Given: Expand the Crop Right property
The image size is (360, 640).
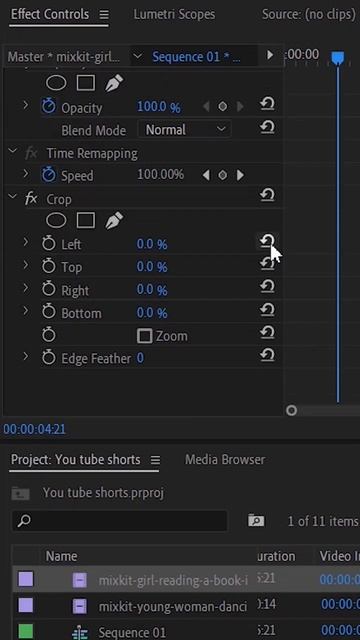Looking at the screenshot, I should (x=26, y=288).
